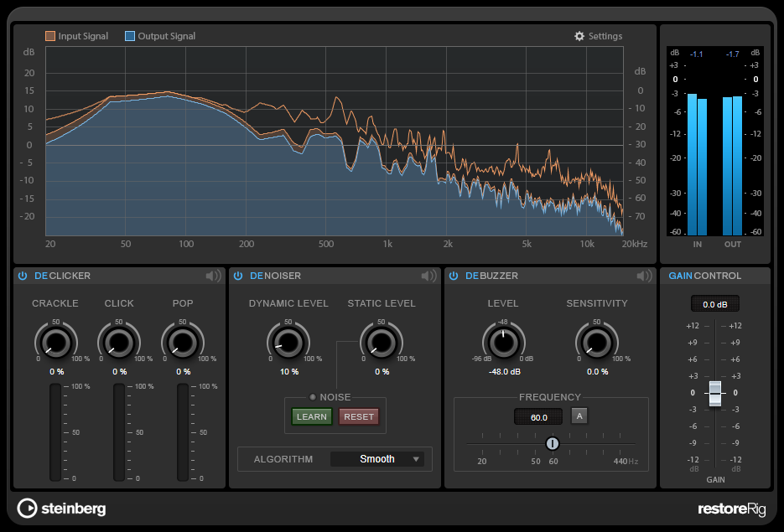Toggle the DeBuzzer power button

tap(454, 276)
